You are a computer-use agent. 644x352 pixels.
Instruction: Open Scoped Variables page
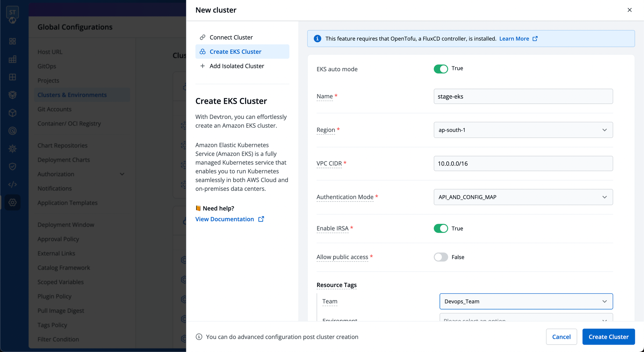[x=61, y=282]
